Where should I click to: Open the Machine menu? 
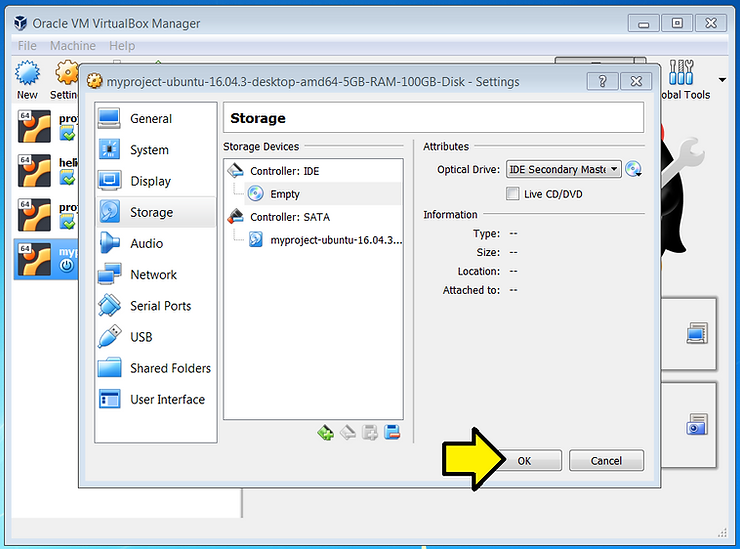click(x=73, y=46)
